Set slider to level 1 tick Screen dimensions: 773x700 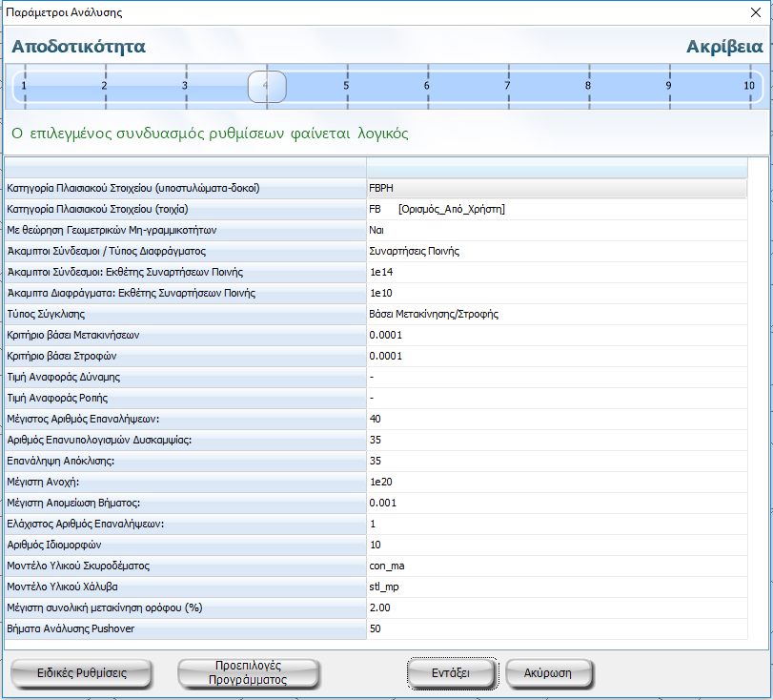click(25, 86)
